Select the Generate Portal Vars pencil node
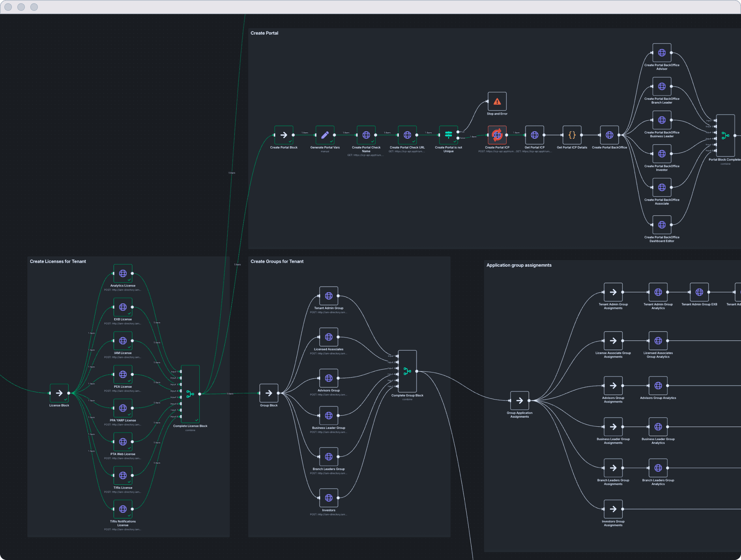Viewport: 741px width, 560px height. pos(325,135)
